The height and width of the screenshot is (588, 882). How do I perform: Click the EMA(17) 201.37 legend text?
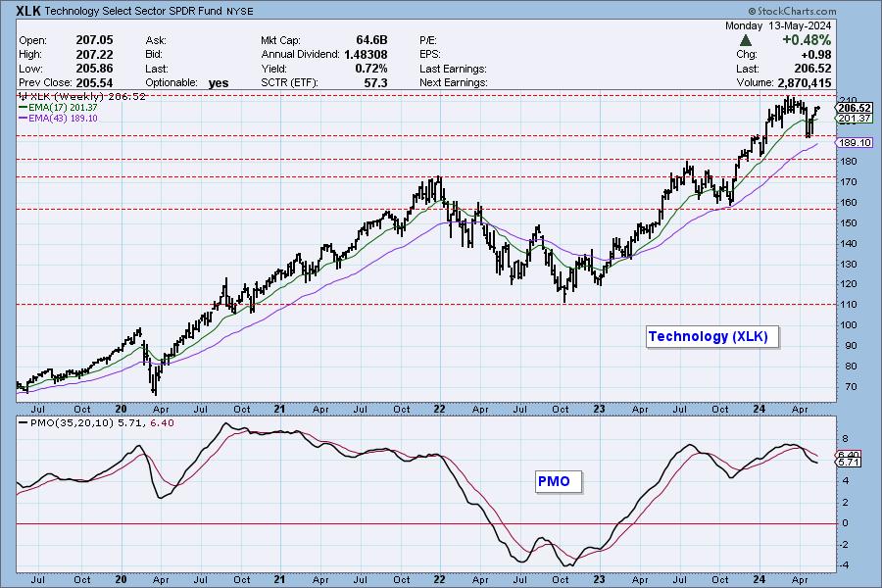point(63,108)
